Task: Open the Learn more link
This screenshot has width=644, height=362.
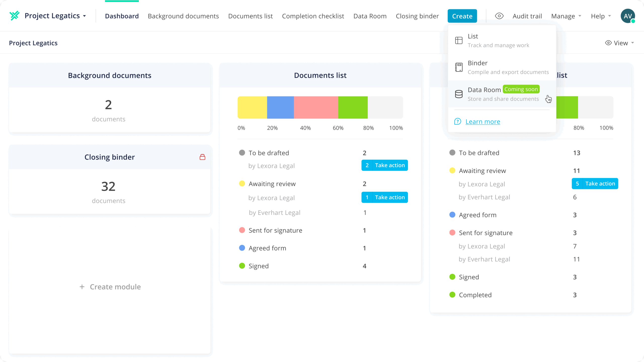Action: 482,122
